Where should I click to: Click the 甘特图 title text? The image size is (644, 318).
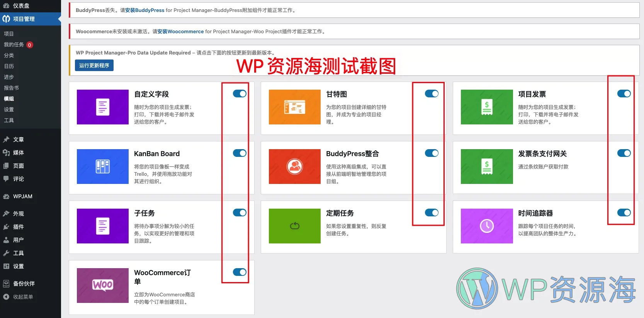[336, 94]
